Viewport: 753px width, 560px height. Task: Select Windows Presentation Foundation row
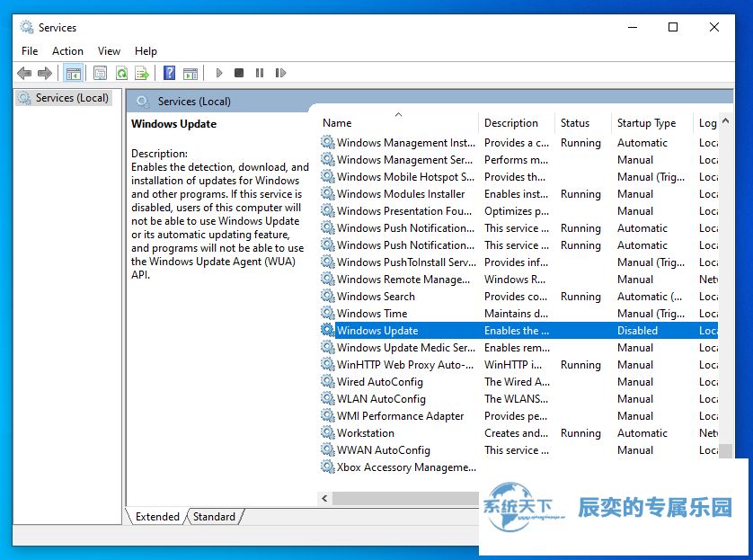[518, 211]
